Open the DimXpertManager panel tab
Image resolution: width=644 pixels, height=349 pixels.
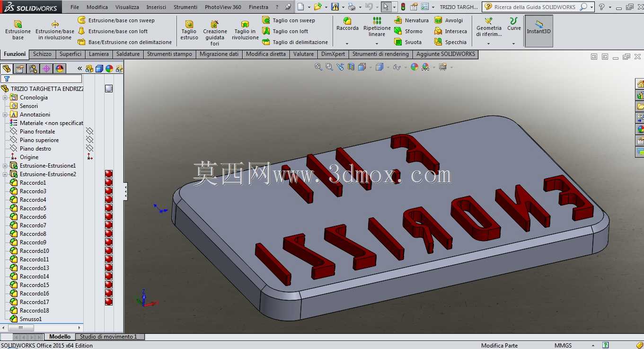pyautogui.click(x=46, y=69)
